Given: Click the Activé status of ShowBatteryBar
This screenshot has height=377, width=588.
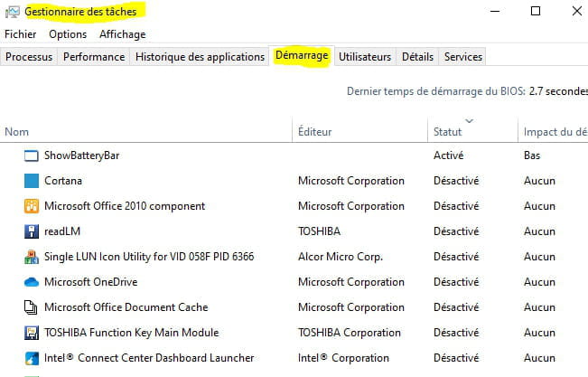Looking at the screenshot, I should (449, 156).
